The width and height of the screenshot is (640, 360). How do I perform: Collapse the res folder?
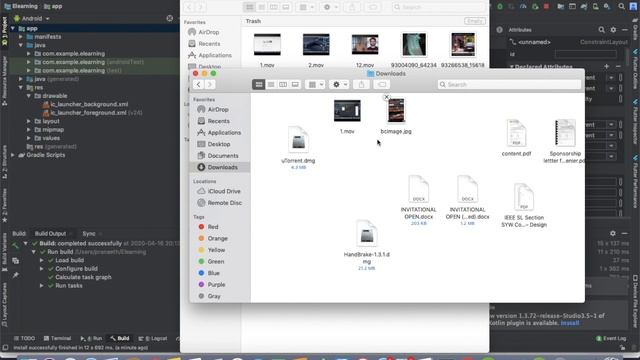point(21,87)
